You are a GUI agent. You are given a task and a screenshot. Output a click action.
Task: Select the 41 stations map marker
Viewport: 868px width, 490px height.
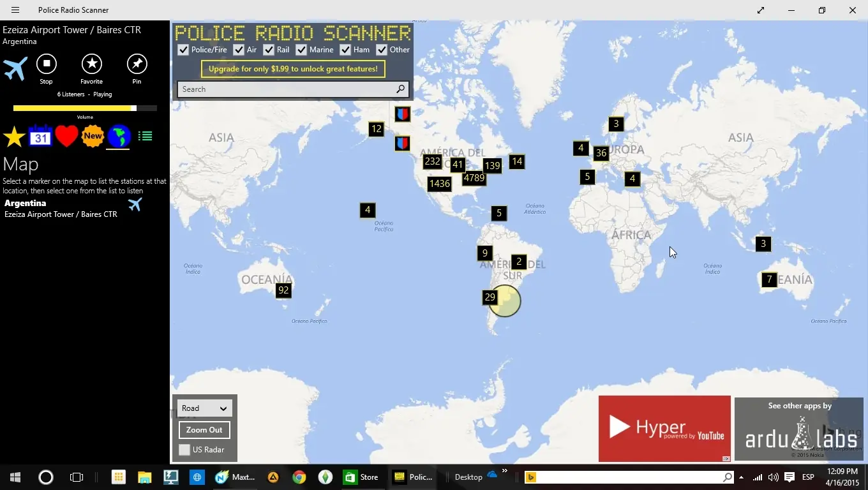click(x=457, y=165)
